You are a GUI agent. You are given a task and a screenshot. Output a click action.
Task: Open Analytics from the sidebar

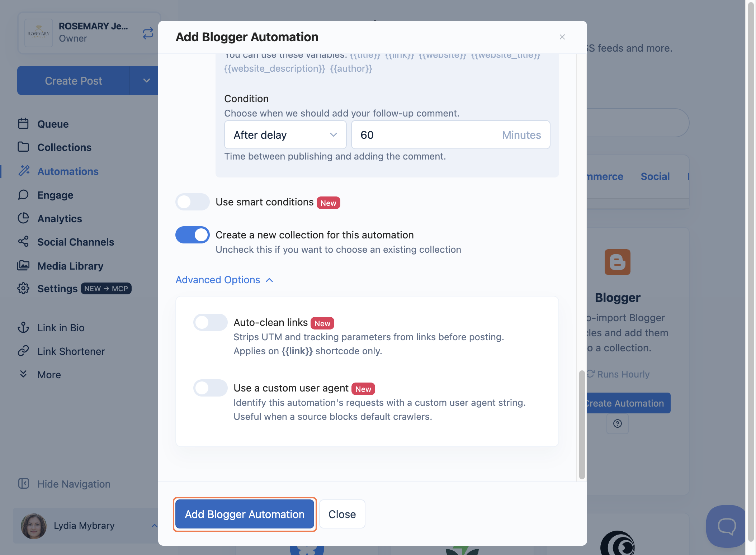pyautogui.click(x=60, y=218)
